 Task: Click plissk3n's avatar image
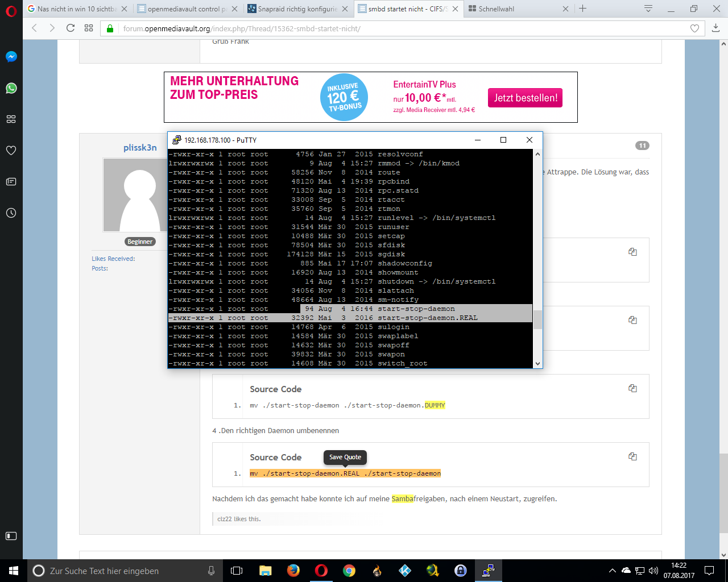[x=136, y=195]
